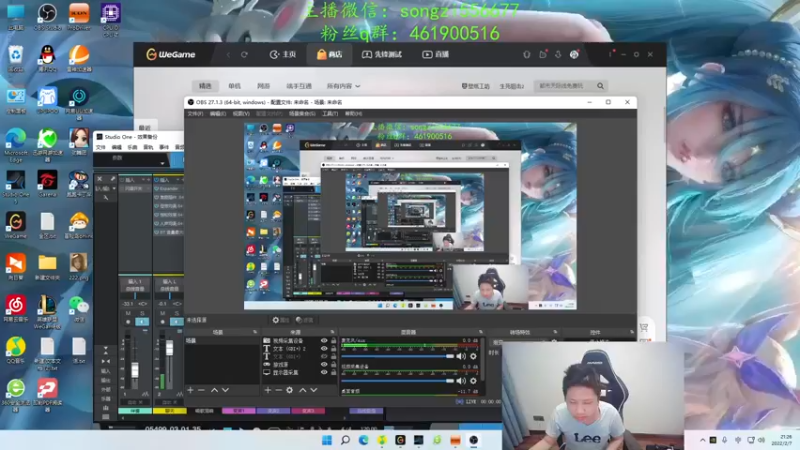Select WeGame single-player sub-tab

click(x=234, y=86)
